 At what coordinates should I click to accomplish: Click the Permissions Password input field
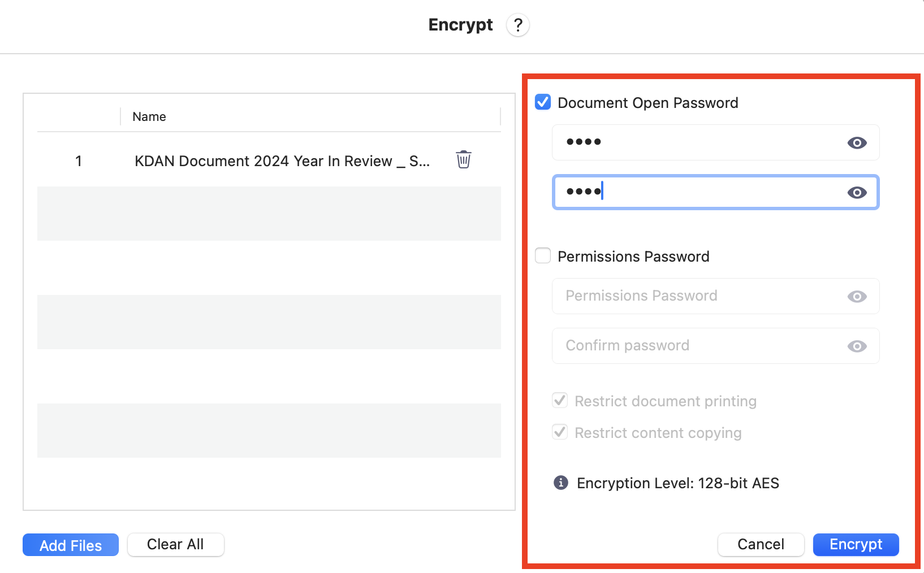[x=715, y=296]
